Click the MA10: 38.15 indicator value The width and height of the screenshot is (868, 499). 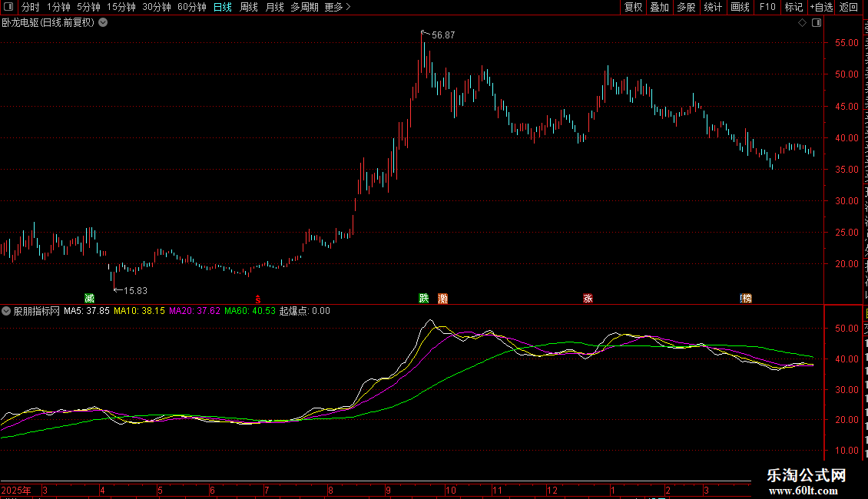(x=139, y=311)
